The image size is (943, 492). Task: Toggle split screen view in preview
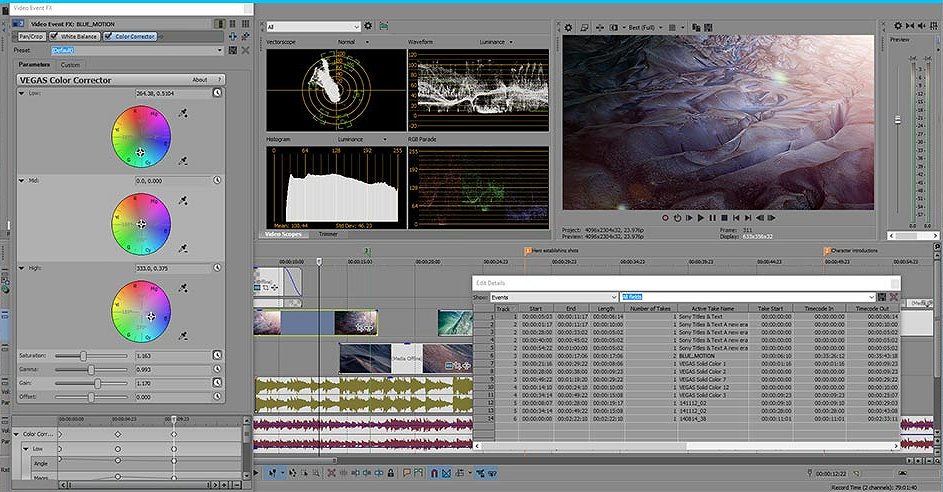pyautogui.click(x=614, y=27)
